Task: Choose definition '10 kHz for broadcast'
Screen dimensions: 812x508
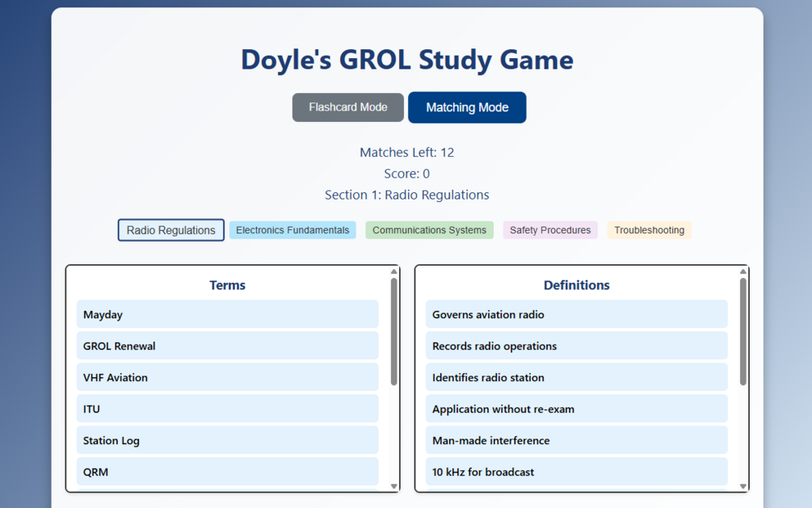Action: [x=576, y=472]
